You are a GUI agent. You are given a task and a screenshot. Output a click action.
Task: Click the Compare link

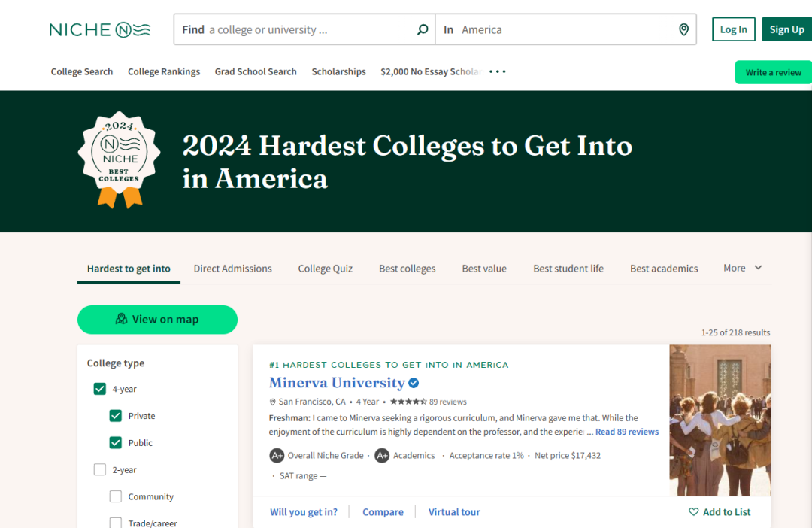[x=383, y=512]
